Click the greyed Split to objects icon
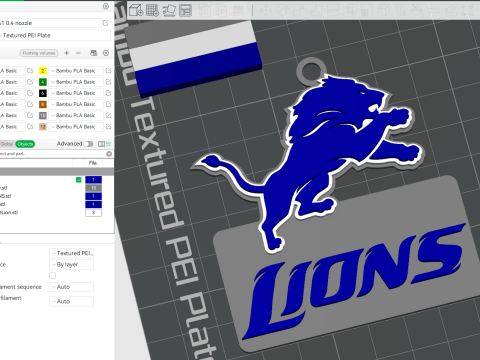This screenshot has height=360, width=480. (x=205, y=11)
